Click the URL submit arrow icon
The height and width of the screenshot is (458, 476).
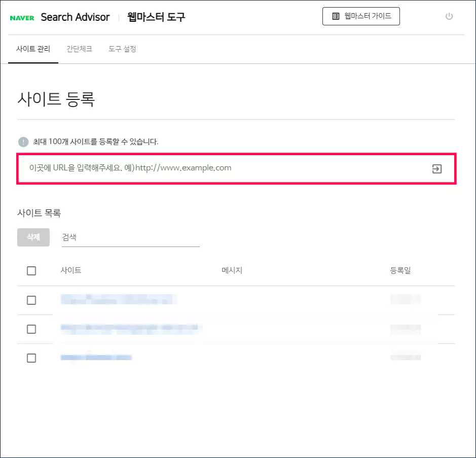[x=436, y=169]
